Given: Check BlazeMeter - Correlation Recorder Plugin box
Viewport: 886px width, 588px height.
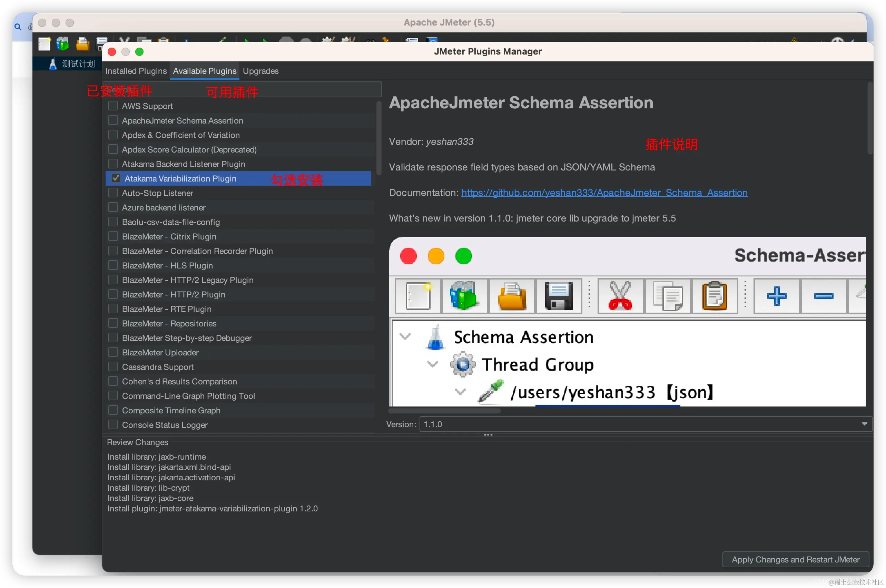Looking at the screenshot, I should pyautogui.click(x=113, y=251).
